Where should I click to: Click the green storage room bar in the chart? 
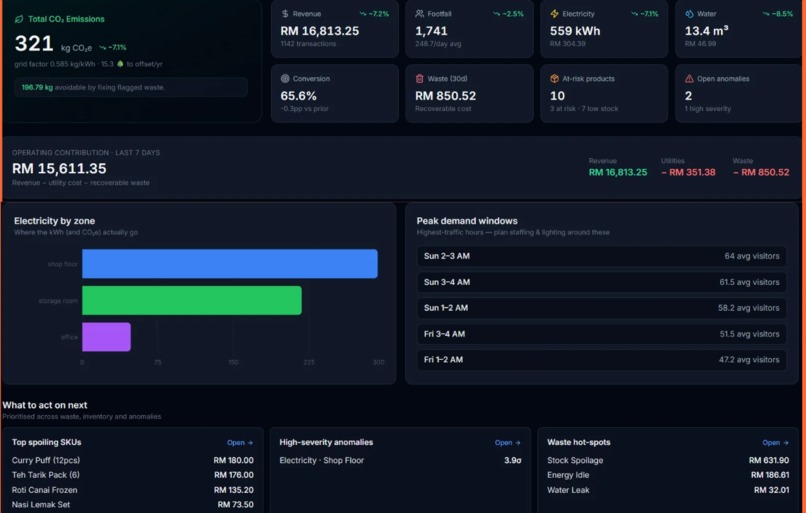pyautogui.click(x=192, y=300)
